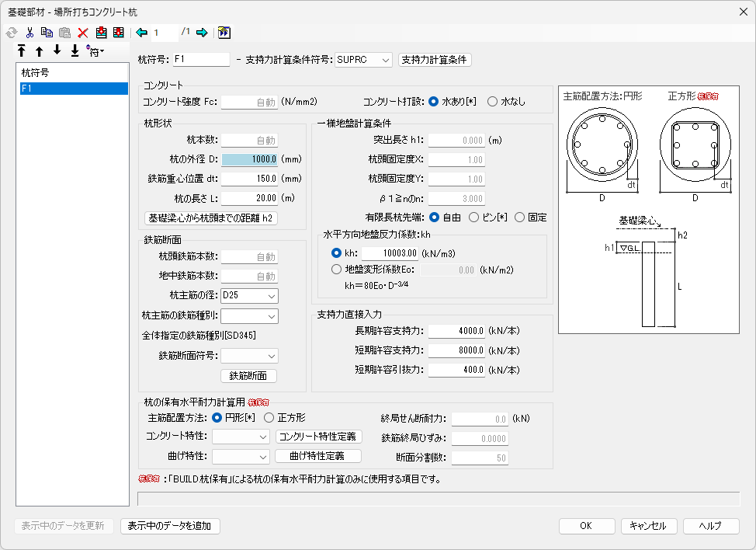
Task: Click the 杭の外径 D input field
Action: tap(250, 159)
